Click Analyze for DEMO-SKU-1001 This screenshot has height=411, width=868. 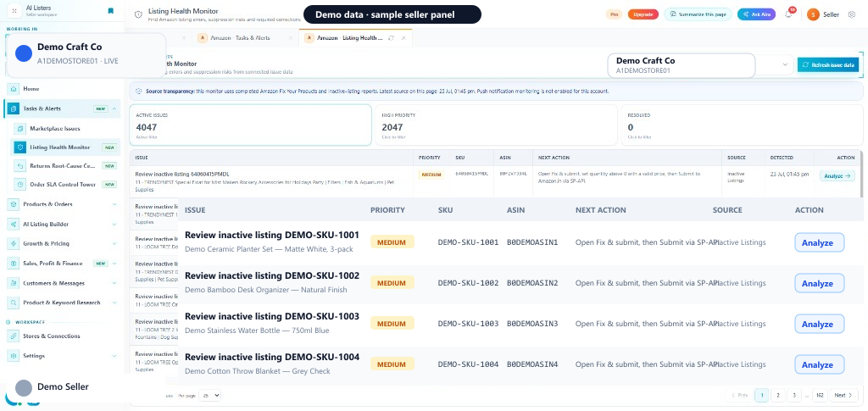[x=820, y=242]
